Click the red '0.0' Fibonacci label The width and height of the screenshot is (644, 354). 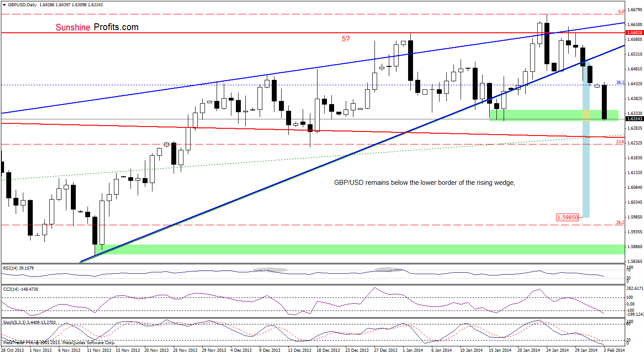coord(621,12)
